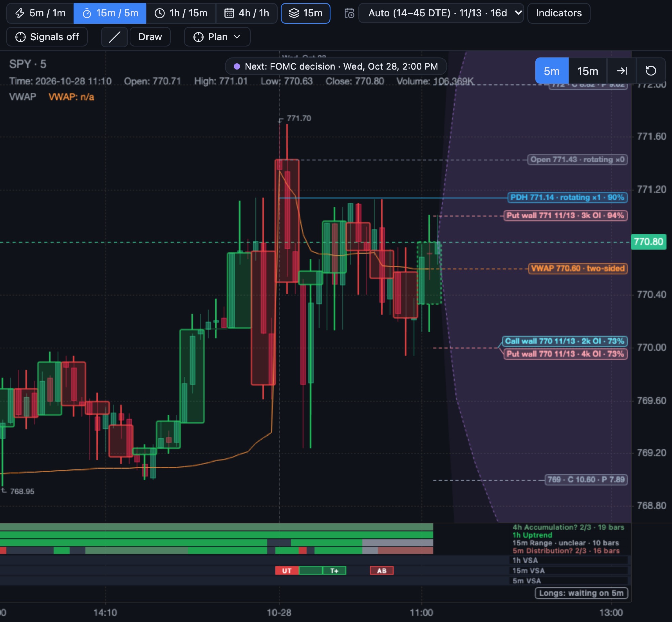Screen dimensions: 672x622
Task: Toggle the 15m layers overlay button
Action: 305,13
